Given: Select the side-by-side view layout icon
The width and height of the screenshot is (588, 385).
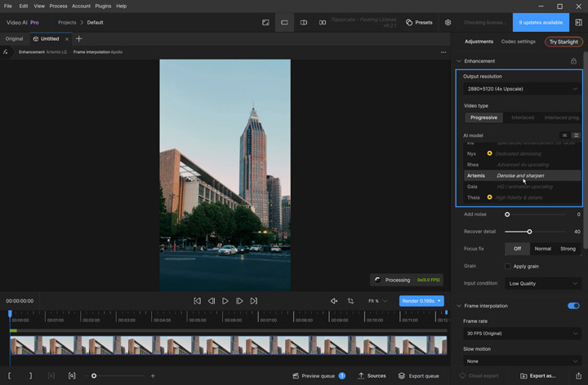Looking at the screenshot, I should click(x=323, y=23).
